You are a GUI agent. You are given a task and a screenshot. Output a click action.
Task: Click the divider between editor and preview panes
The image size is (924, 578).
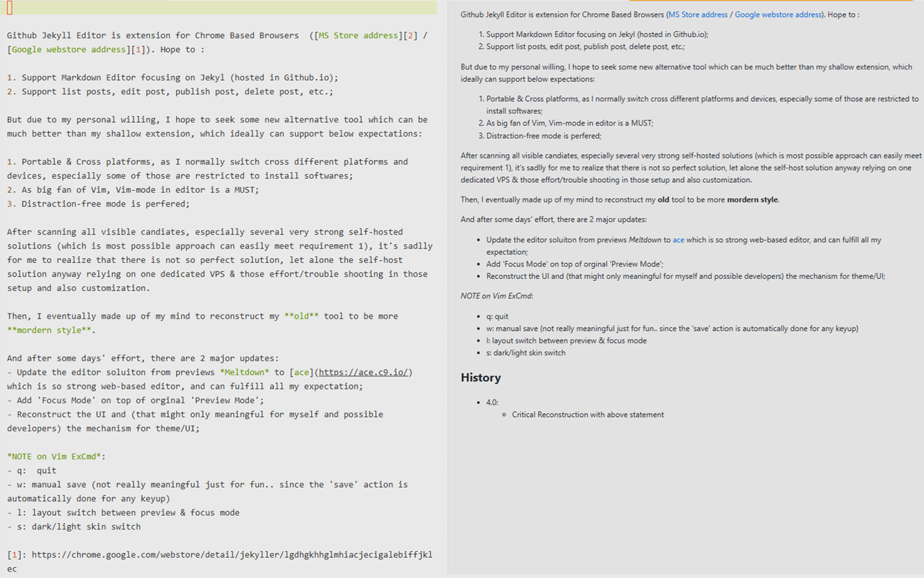pos(448,289)
